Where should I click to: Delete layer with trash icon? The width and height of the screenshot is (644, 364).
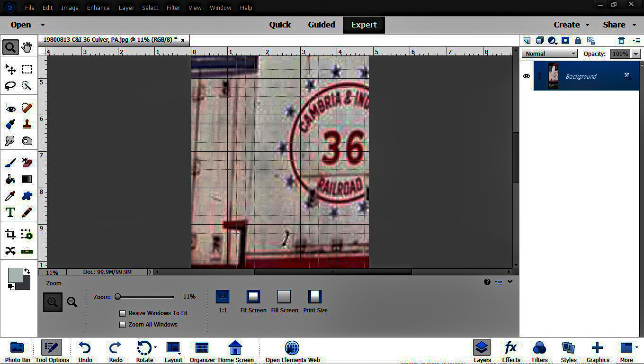pos(622,41)
